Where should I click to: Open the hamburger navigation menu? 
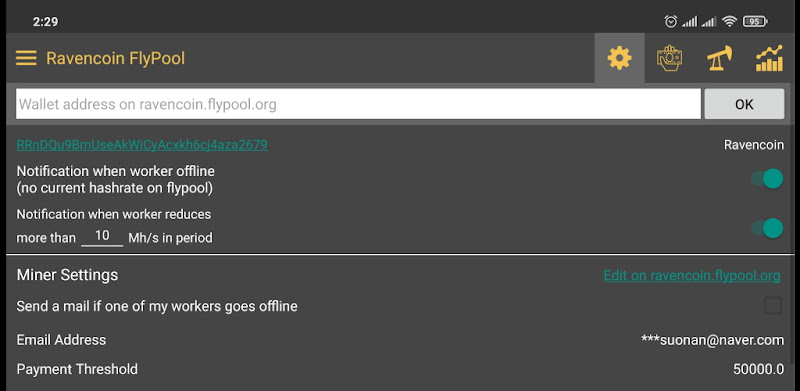click(26, 58)
